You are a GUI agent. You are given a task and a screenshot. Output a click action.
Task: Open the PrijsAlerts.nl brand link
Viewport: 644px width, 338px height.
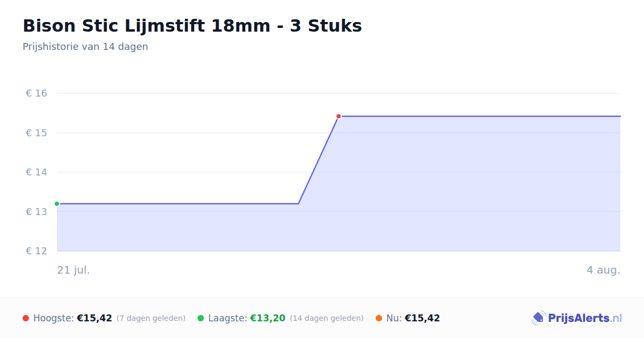[x=576, y=318]
